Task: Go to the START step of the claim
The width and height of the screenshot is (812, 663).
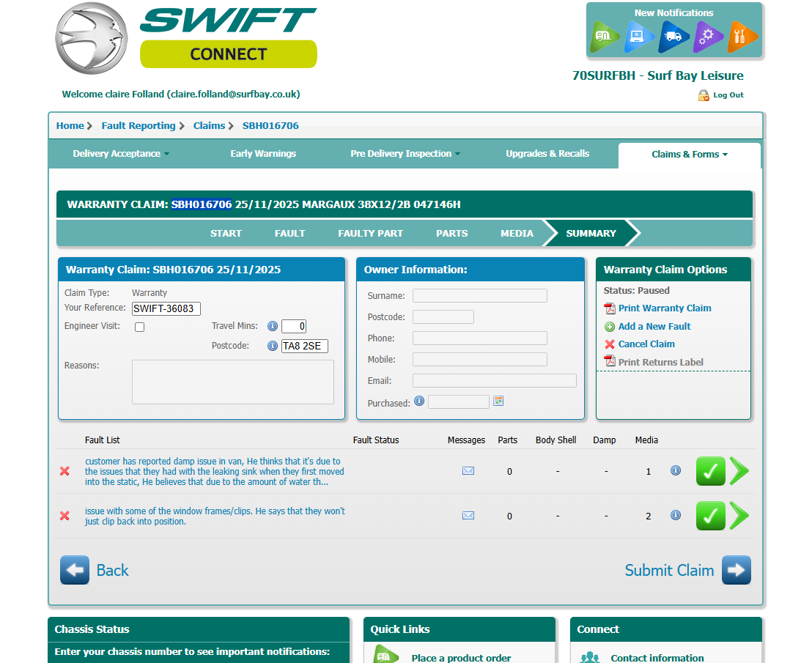Action: point(226,234)
